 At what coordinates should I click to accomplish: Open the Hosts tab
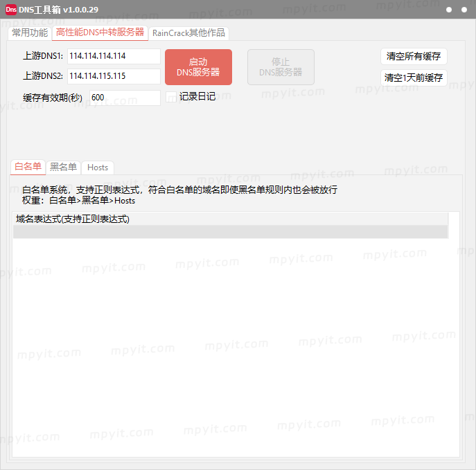click(x=98, y=168)
